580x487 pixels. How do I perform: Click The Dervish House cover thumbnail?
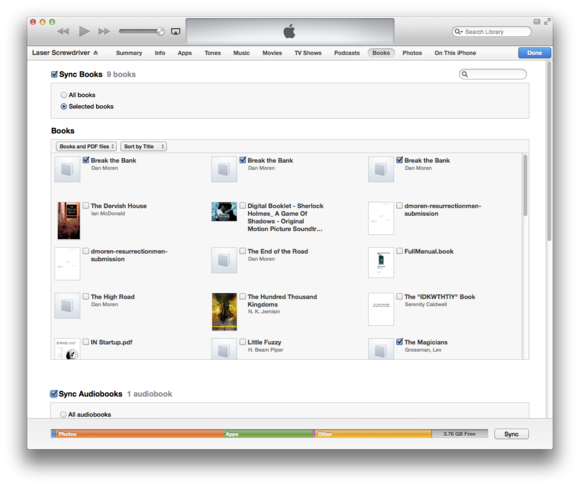pyautogui.click(x=68, y=220)
